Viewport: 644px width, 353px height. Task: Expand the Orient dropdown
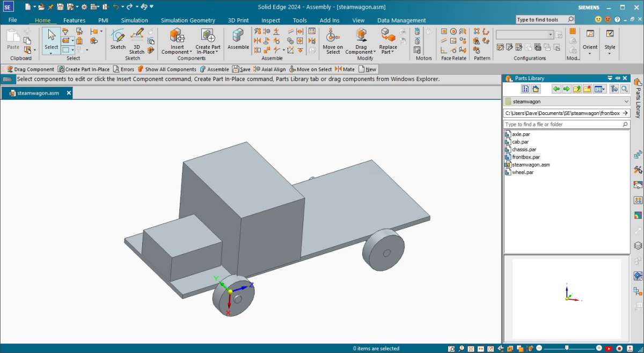[590, 54]
